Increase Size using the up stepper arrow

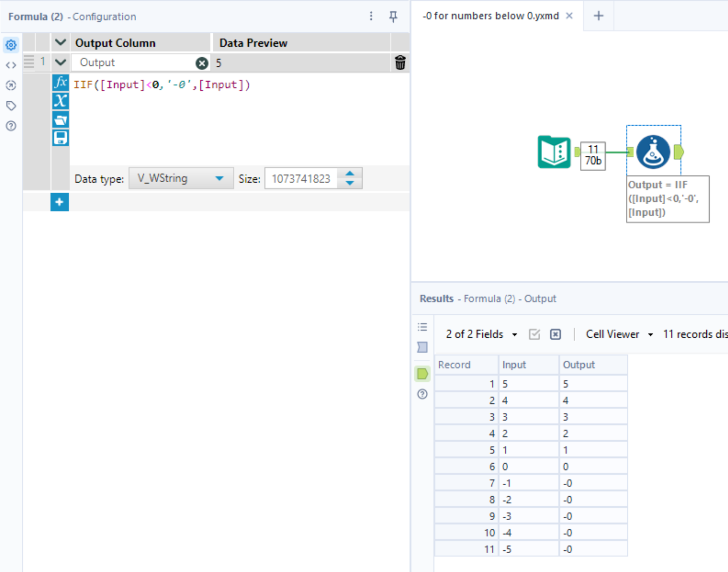click(x=350, y=173)
